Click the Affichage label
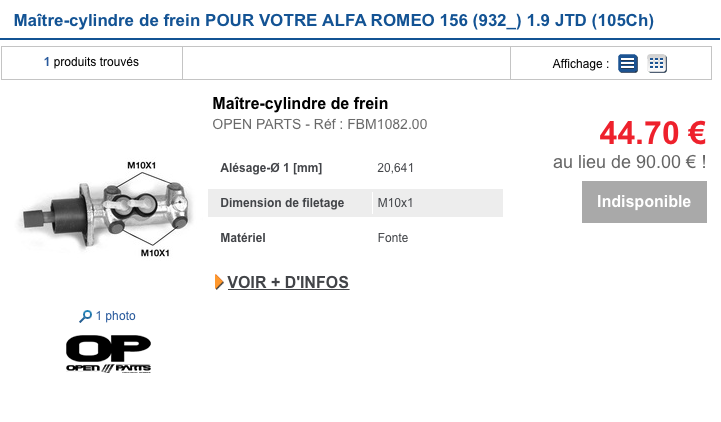The height and width of the screenshot is (422, 721). (x=580, y=64)
